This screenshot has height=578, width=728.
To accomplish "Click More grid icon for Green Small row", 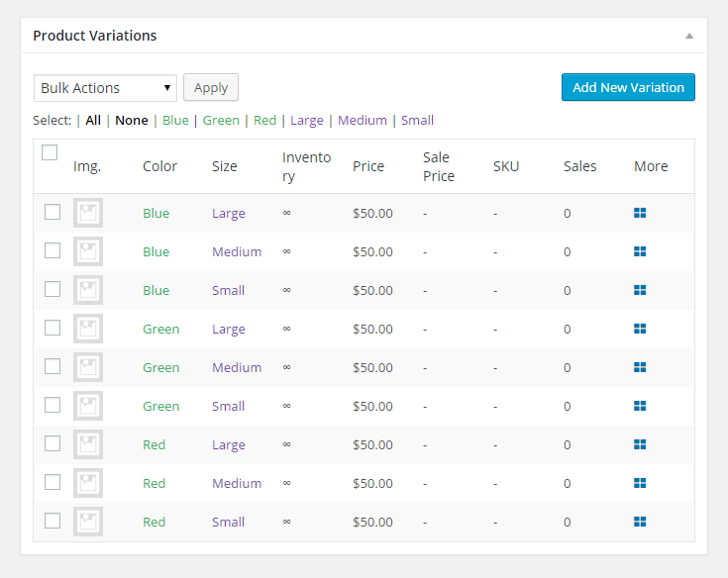I will coord(640,406).
